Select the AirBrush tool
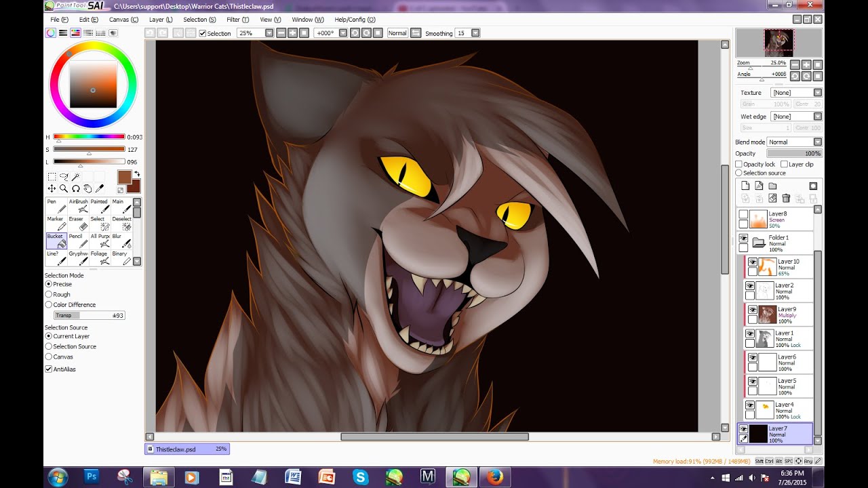 tap(78, 206)
